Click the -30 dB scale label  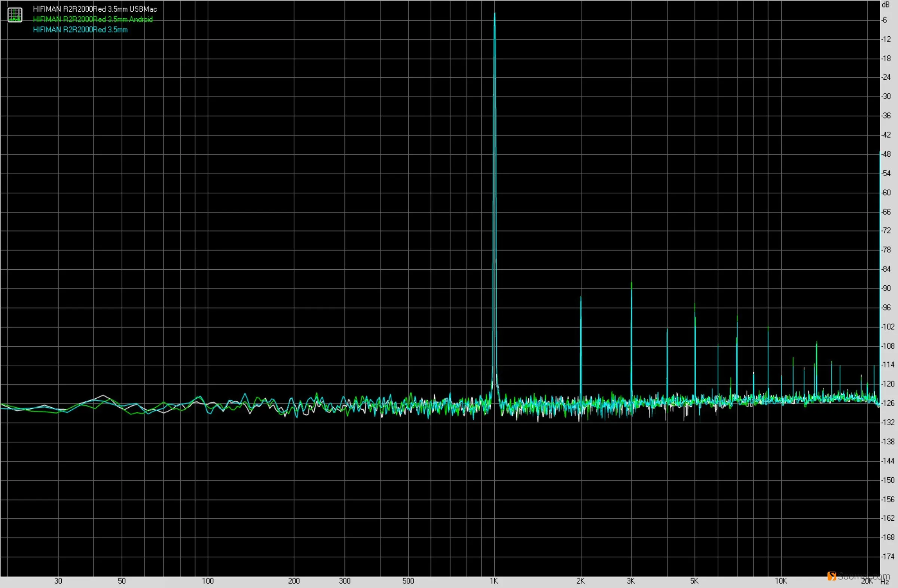886,97
